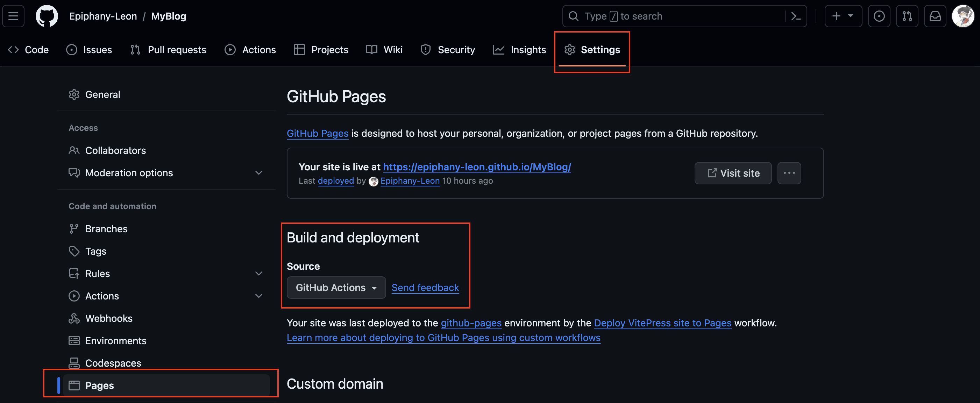Screen dimensions: 980x403
Task: Go to GitHub homepage via Octocat logo
Action: tap(47, 16)
